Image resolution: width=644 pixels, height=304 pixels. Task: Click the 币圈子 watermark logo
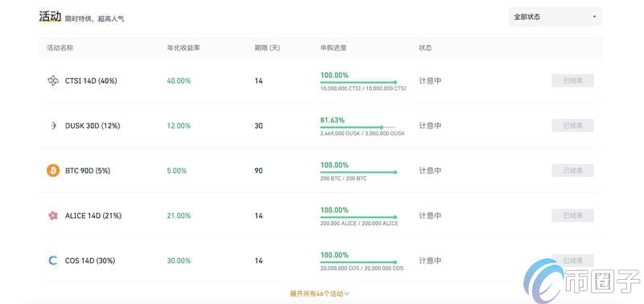582,281
